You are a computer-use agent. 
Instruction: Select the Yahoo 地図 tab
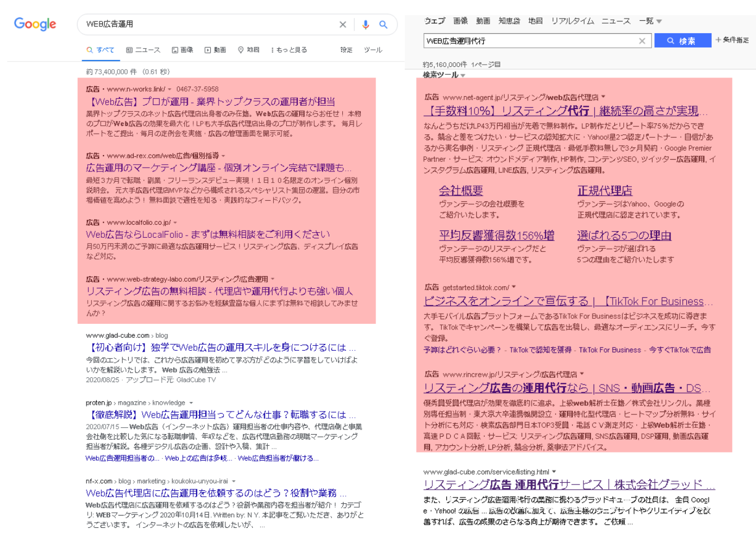[535, 21]
